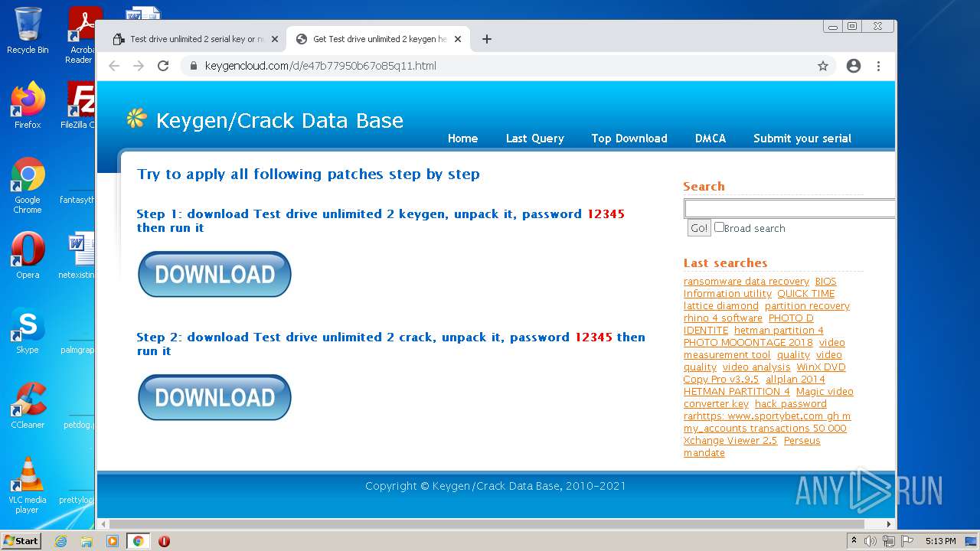The image size is (980, 551).
Task: Open the Chrome profile account icon
Action: (x=854, y=66)
